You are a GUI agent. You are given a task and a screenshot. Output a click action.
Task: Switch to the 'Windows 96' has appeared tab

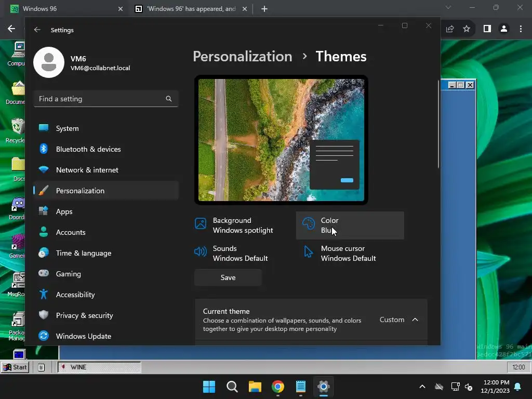[190, 8]
